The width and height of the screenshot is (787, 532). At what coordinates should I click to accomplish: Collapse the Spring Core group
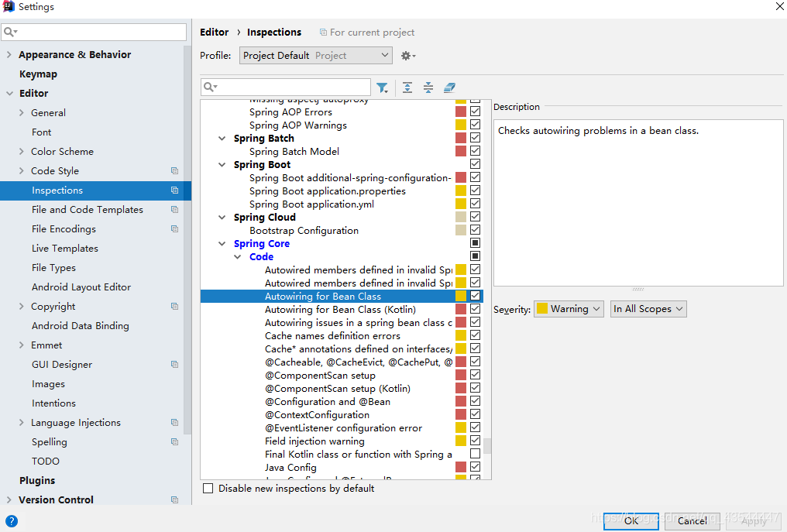pyautogui.click(x=222, y=243)
